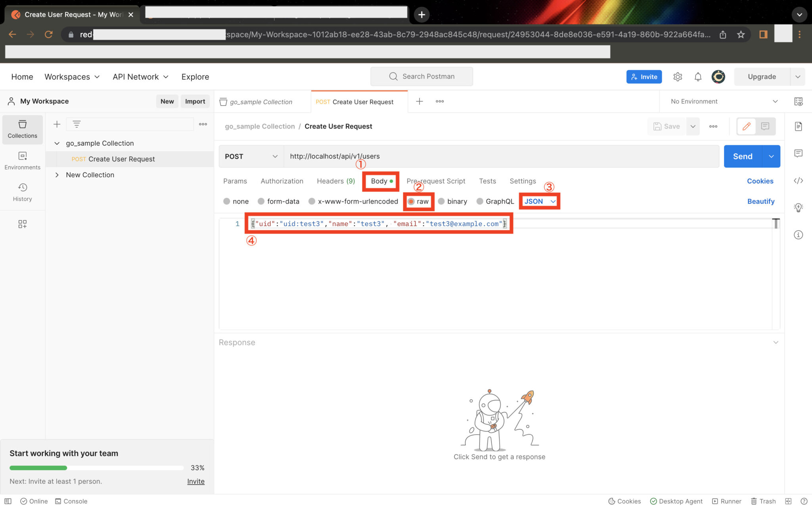Open the History sidebar panel

pos(22,192)
